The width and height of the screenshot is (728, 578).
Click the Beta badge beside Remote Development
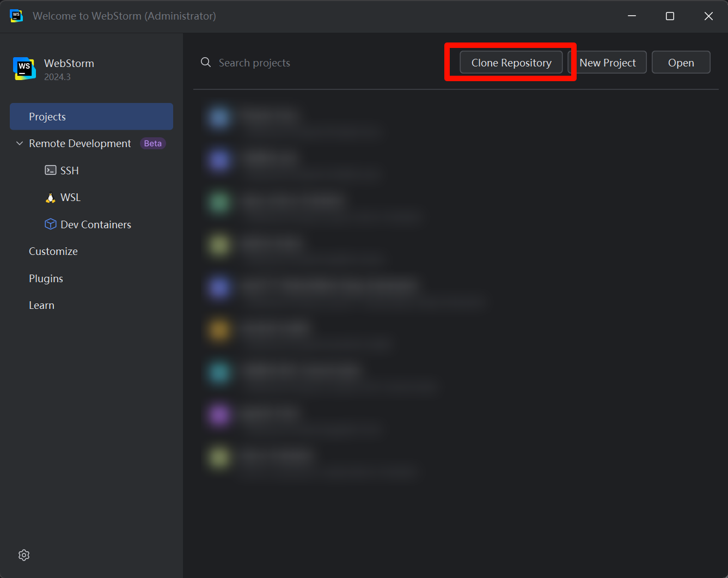pyautogui.click(x=152, y=144)
